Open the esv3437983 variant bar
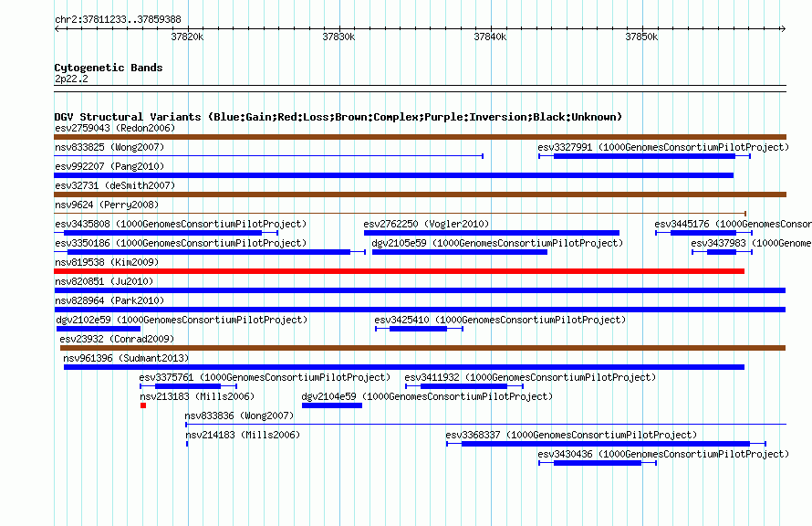The height and width of the screenshot is (526, 812). pyautogui.click(x=722, y=252)
